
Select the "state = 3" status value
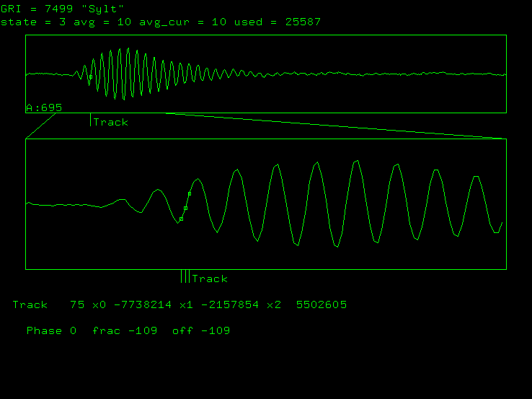click(33, 22)
